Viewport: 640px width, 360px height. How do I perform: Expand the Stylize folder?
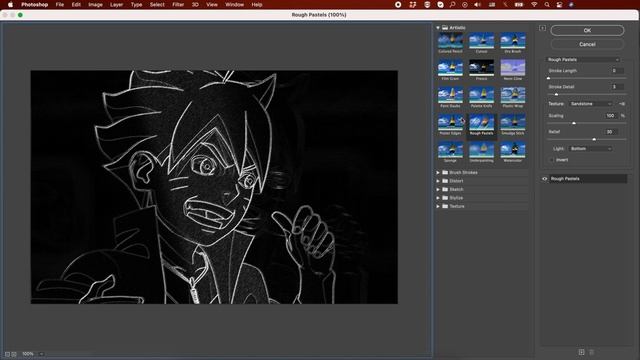438,198
